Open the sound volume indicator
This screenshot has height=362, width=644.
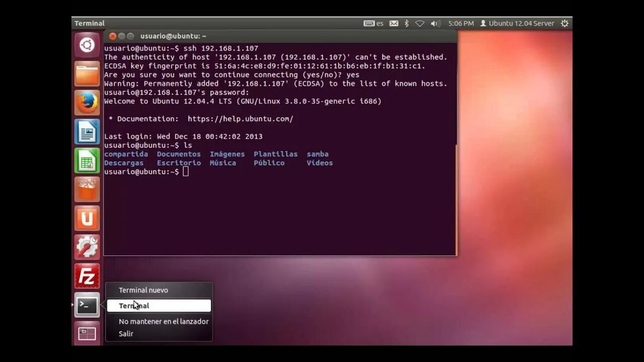435,23
